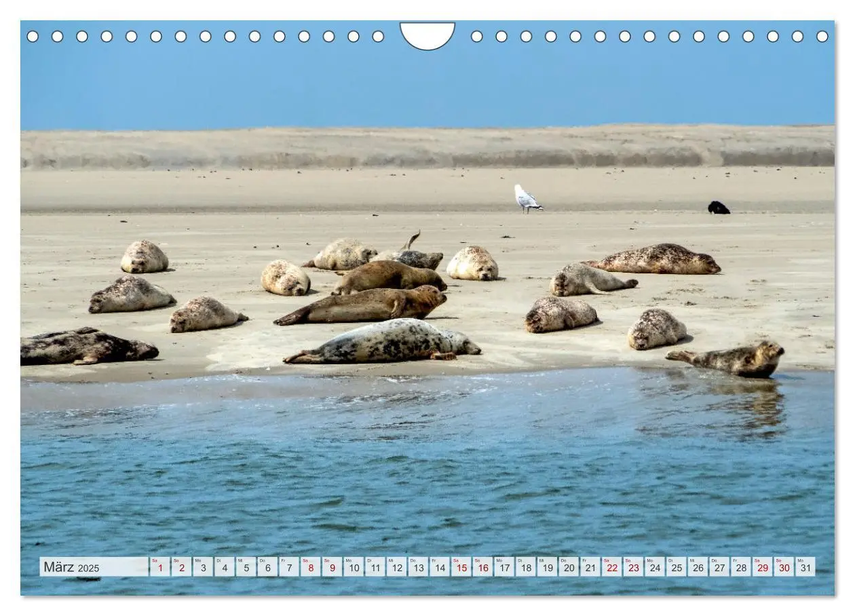Select the red Saturday 22 cell
The width and height of the screenshot is (855, 616).
[x=611, y=567]
